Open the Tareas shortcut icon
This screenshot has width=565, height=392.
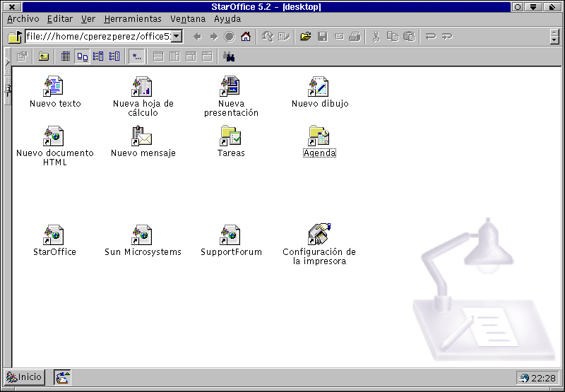pos(230,136)
